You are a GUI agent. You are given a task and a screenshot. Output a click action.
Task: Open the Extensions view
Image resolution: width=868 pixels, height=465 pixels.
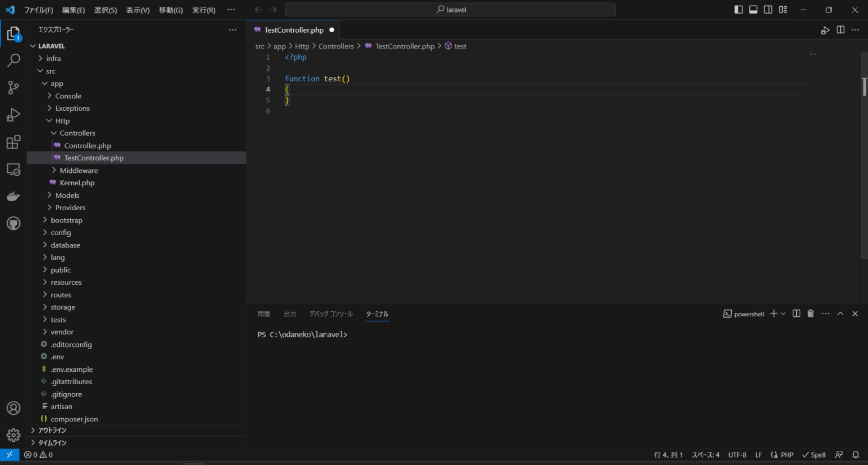coord(13,142)
